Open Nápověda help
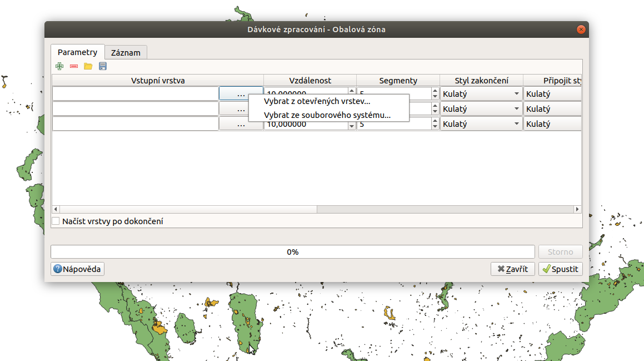 pyautogui.click(x=78, y=269)
